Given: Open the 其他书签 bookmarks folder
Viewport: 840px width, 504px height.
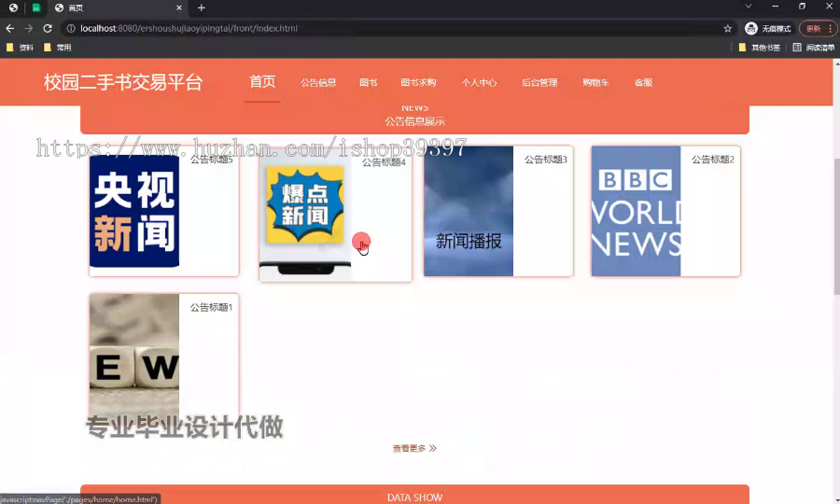Looking at the screenshot, I should [x=759, y=48].
